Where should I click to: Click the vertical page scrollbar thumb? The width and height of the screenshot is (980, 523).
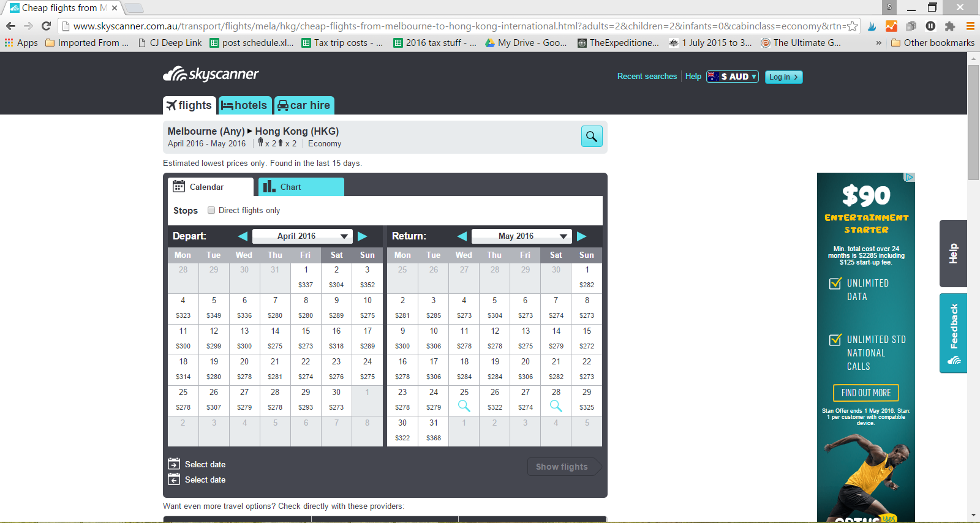pyautogui.click(x=973, y=122)
